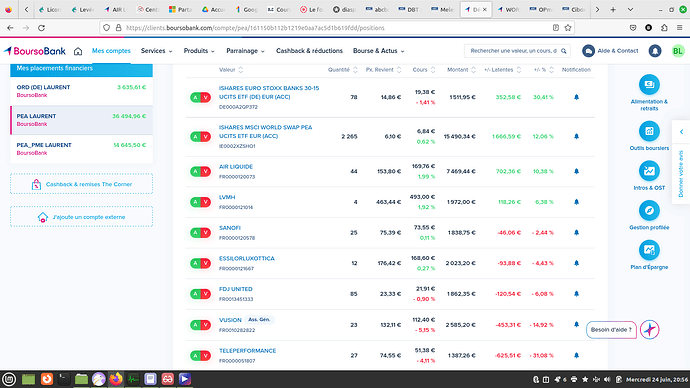Open the ESSILORLUXOTTICA stock link
Screen dimensions: 690x388
point(246,259)
